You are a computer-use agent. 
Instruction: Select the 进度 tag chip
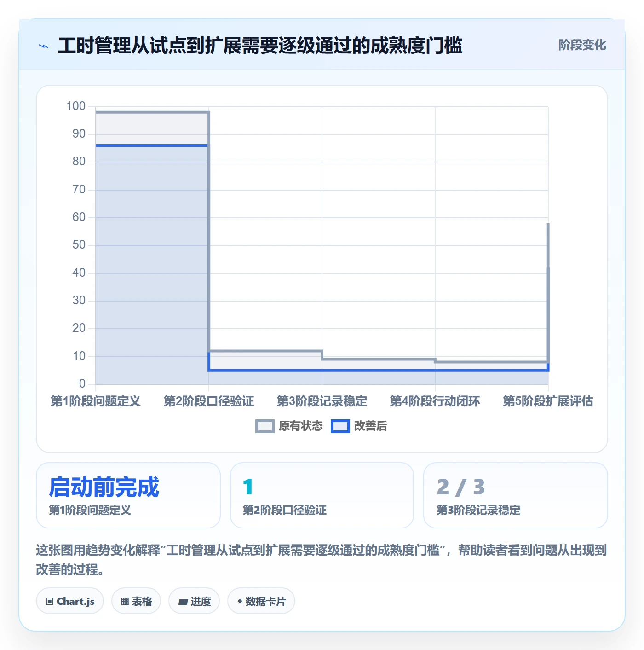pyautogui.click(x=194, y=601)
